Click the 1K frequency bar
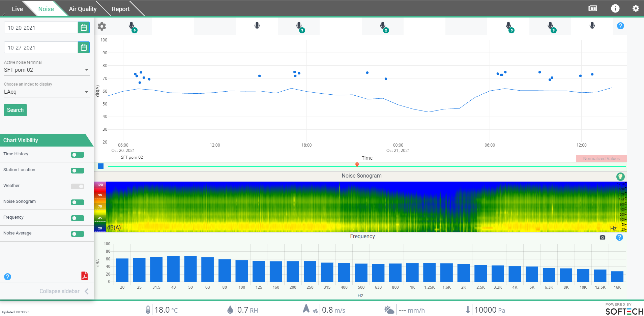Image resolution: width=644 pixels, height=316 pixels. click(x=412, y=272)
